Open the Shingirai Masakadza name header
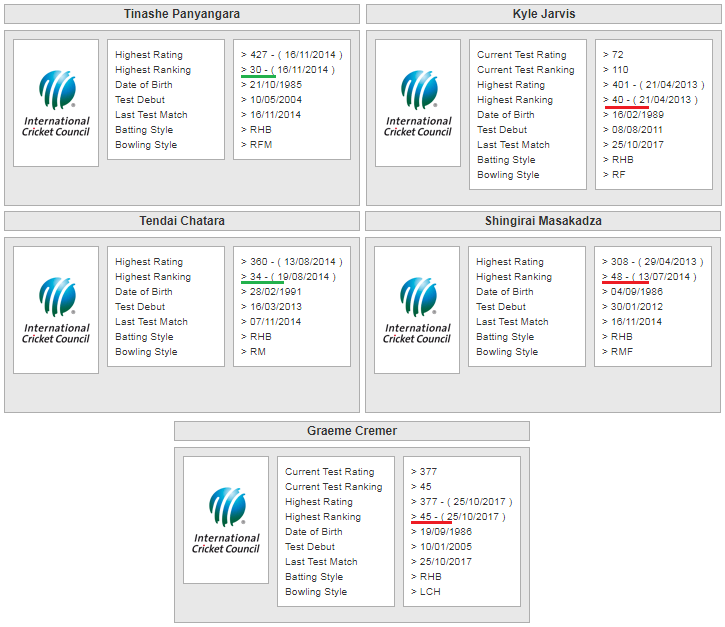This screenshot has width=725, height=627. click(543, 221)
